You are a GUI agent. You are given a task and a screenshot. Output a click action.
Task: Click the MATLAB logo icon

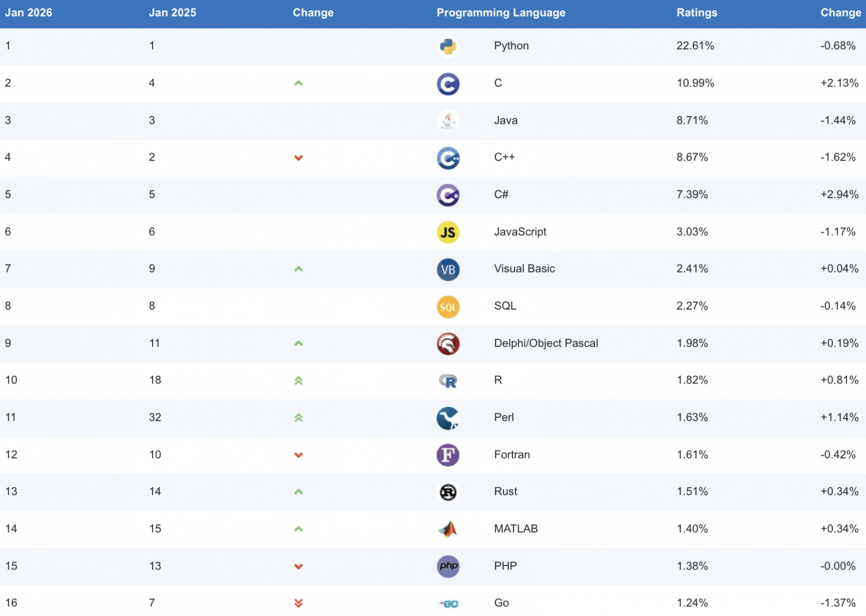(x=448, y=529)
